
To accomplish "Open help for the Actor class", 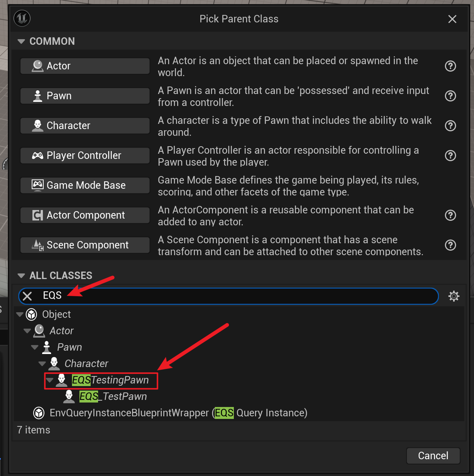I will 451,66.
